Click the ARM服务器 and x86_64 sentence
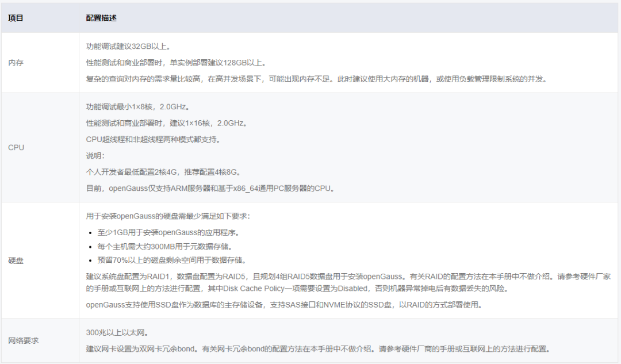 pos(210,189)
